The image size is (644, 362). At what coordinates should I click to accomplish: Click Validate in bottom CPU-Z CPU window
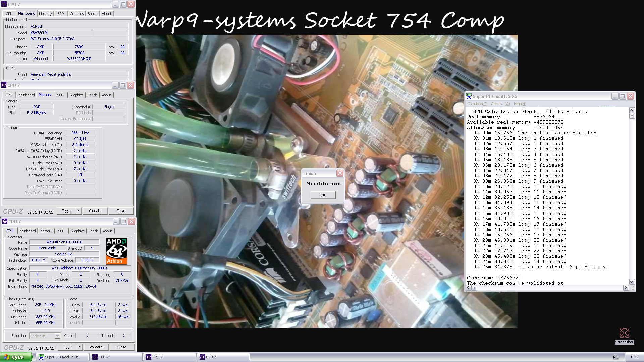tap(96, 347)
